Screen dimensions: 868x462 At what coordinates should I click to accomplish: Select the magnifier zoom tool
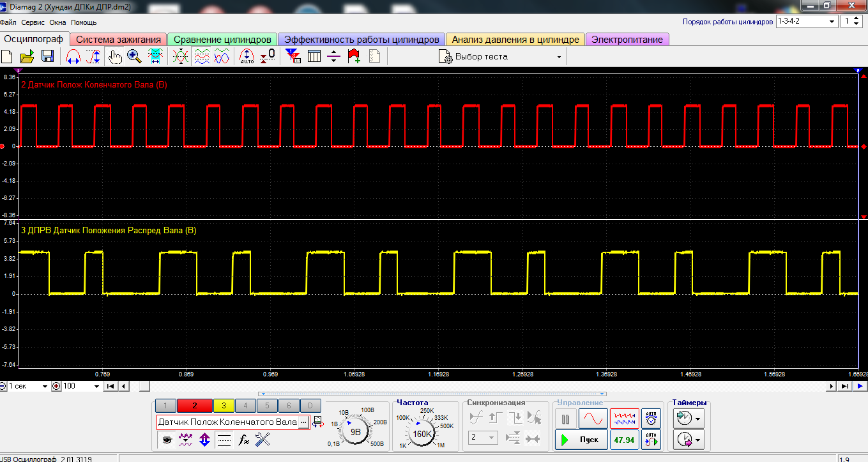tap(134, 56)
